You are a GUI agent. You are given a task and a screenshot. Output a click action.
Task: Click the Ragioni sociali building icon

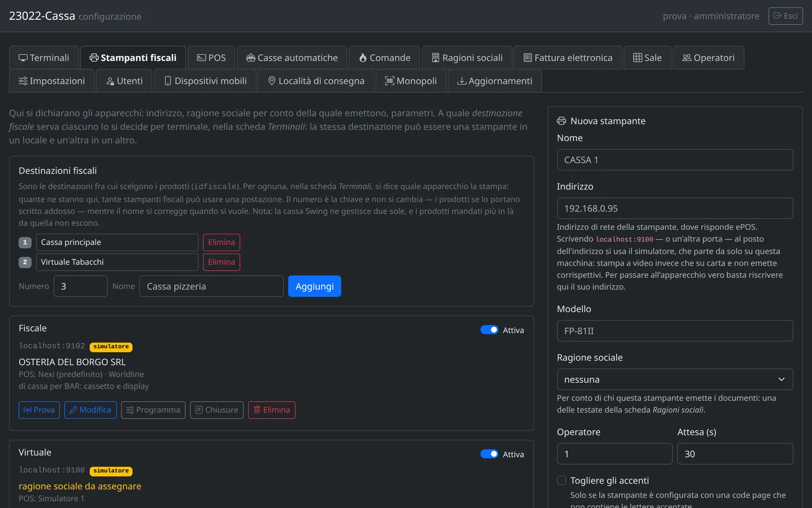click(435, 58)
